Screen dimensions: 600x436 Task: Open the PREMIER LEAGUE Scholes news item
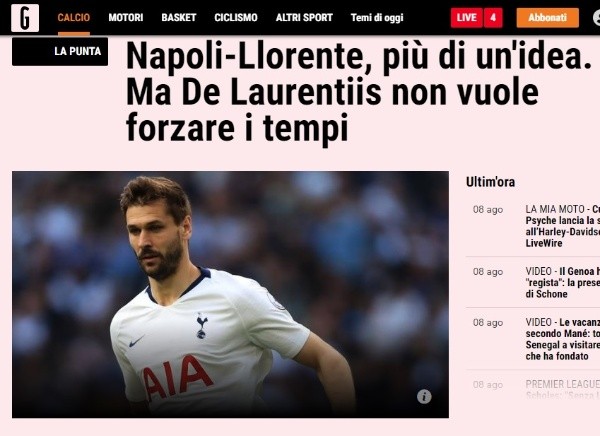point(562,389)
